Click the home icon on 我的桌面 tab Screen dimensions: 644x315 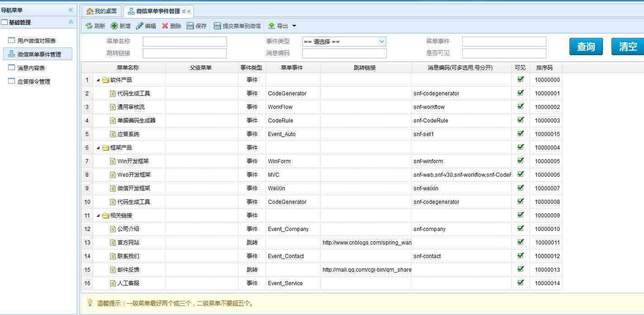(90, 11)
